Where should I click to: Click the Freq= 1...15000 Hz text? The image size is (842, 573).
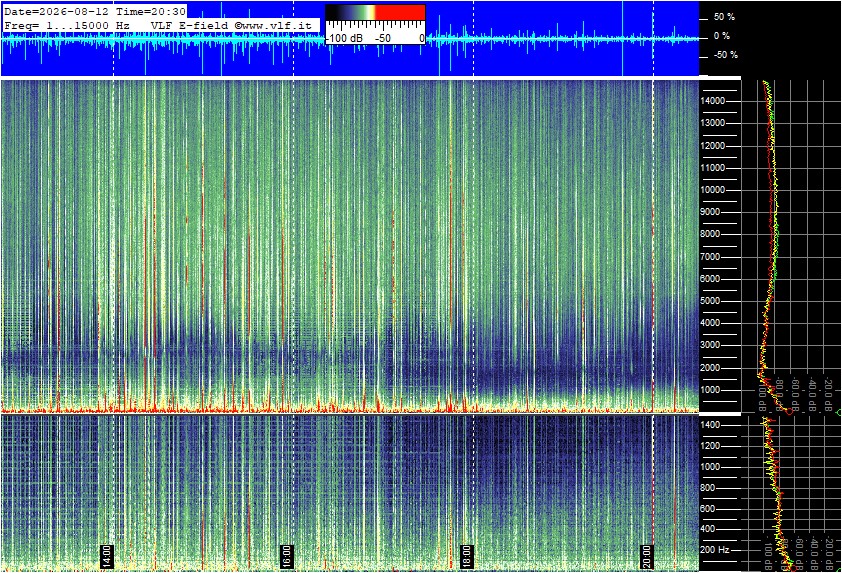(x=67, y=25)
